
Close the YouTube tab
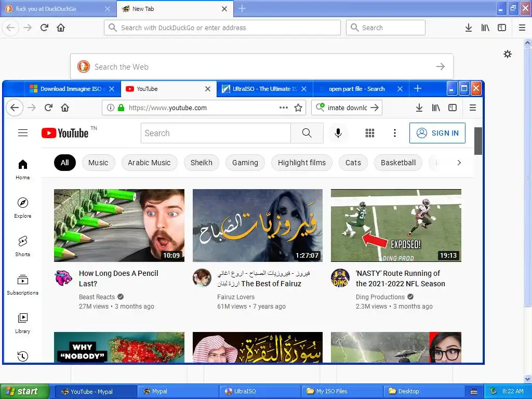tap(208, 89)
